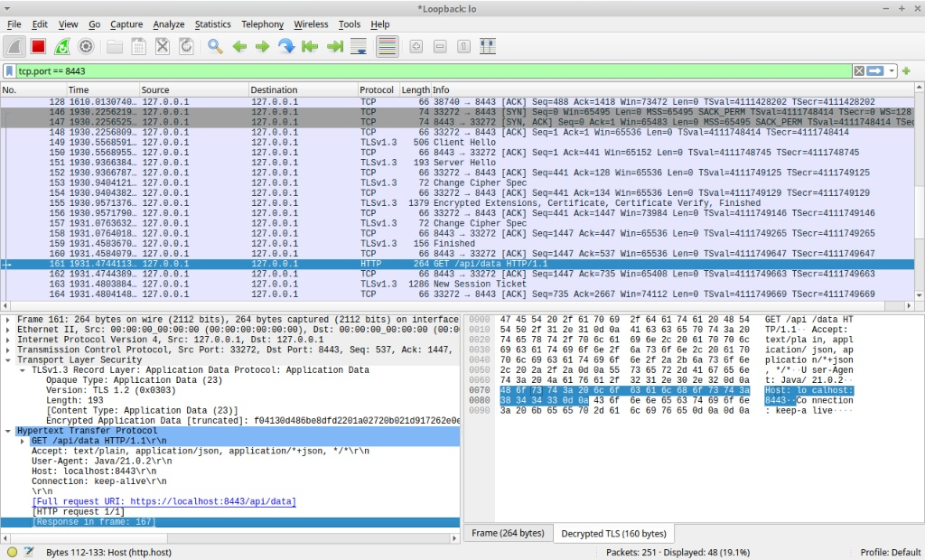Click the go to specified packet icon

click(286, 46)
